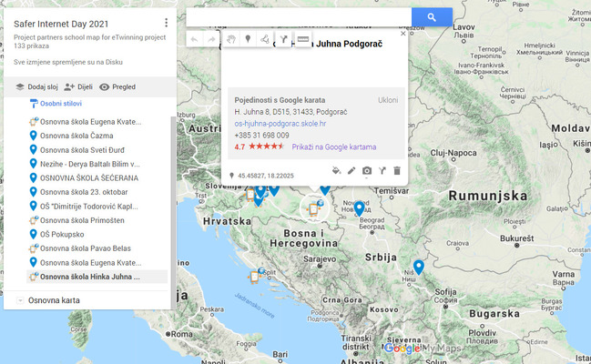Click the paint bucket style icon in popup
Image resolution: width=591 pixels, height=364 pixels.
[x=336, y=171]
